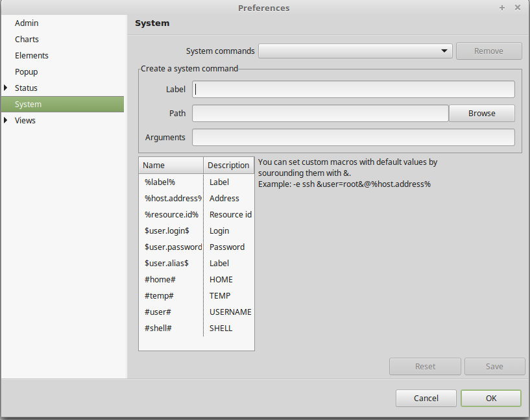The image size is (530, 420).
Task: Click the Reset button
Action: coord(425,366)
